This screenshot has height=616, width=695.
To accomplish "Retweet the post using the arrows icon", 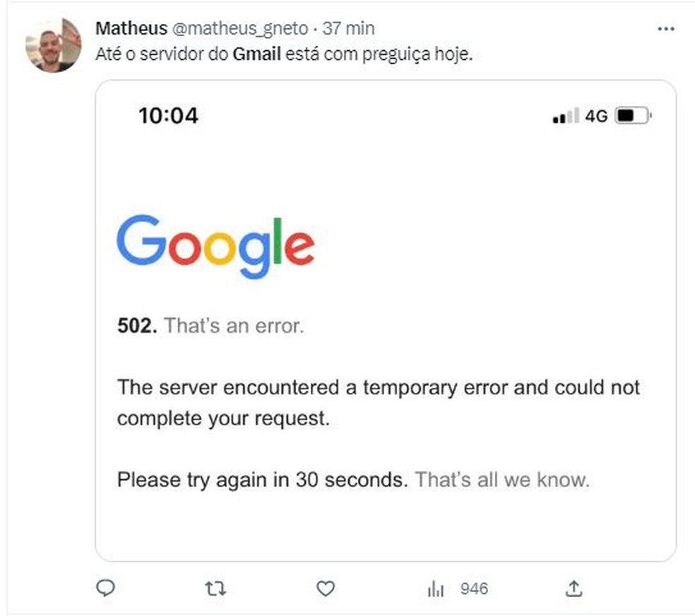I will (x=215, y=589).
